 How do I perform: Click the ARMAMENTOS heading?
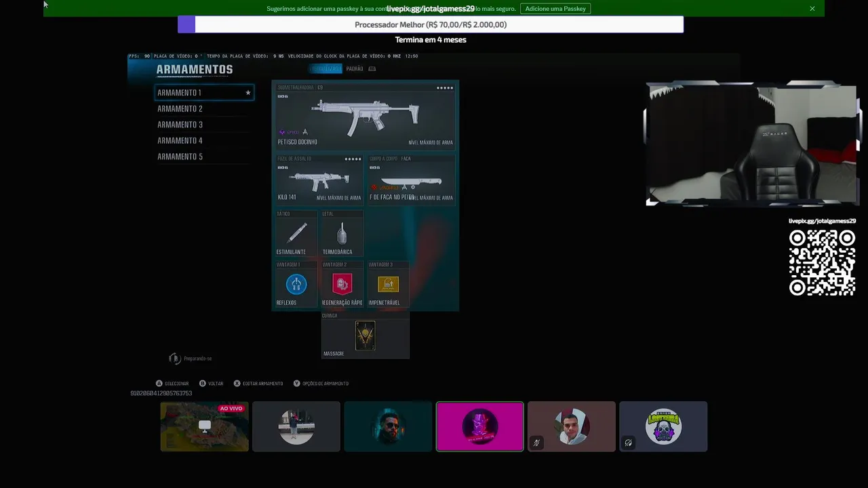pos(195,69)
